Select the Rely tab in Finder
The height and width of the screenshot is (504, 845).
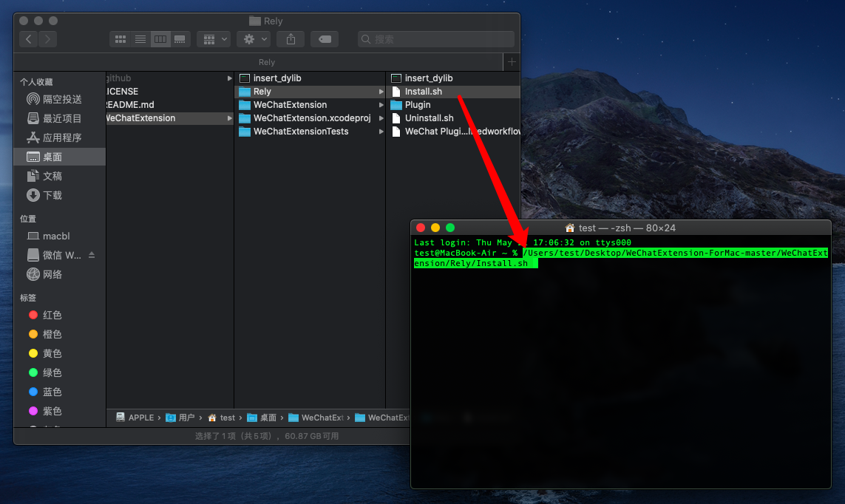coord(266,62)
